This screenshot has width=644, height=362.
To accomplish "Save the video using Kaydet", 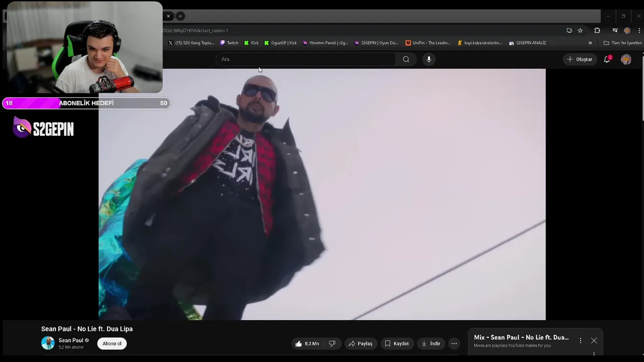I will pos(396,343).
